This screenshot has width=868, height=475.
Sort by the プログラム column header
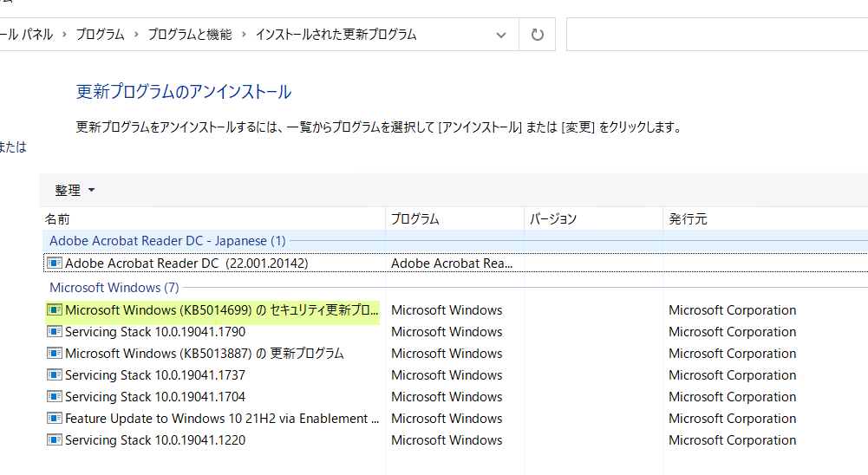coord(455,218)
